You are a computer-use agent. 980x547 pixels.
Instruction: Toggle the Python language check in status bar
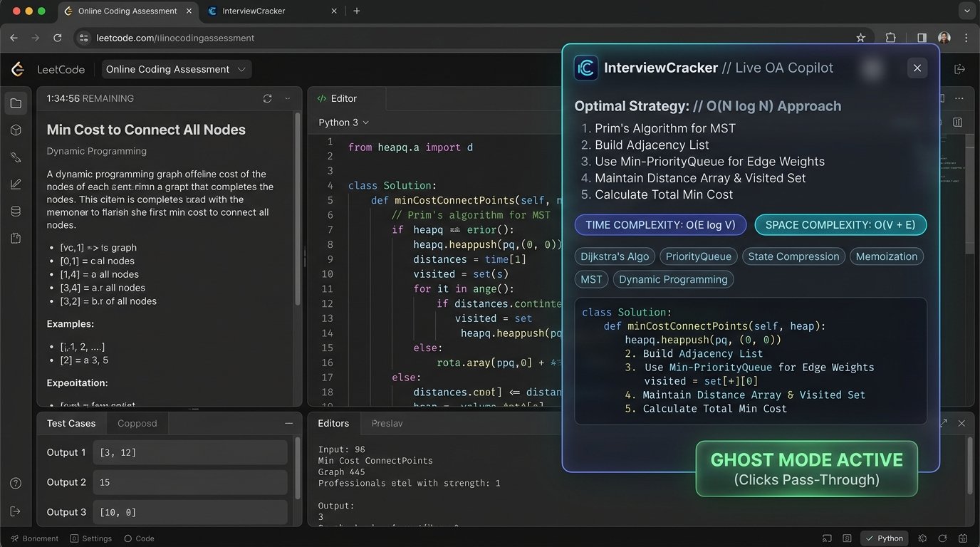[884, 538]
